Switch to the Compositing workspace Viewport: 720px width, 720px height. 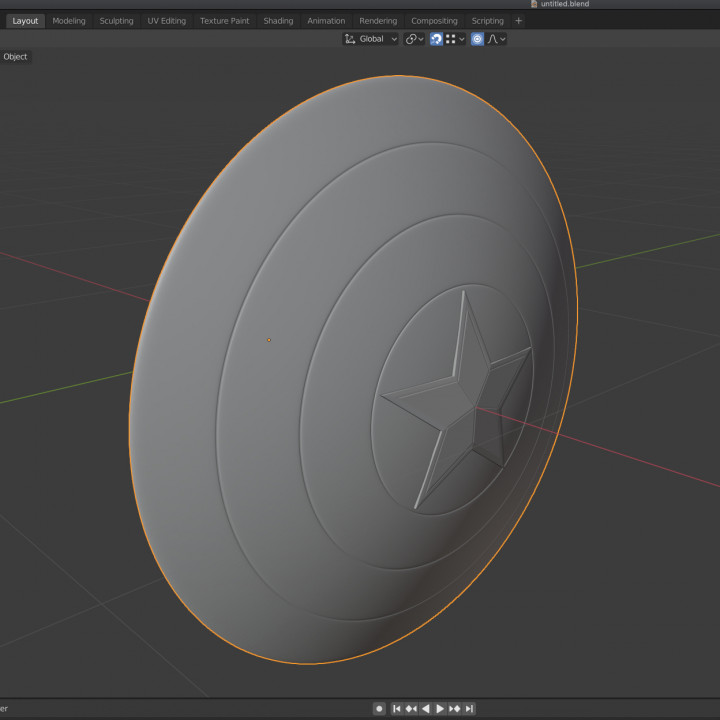[x=434, y=21]
